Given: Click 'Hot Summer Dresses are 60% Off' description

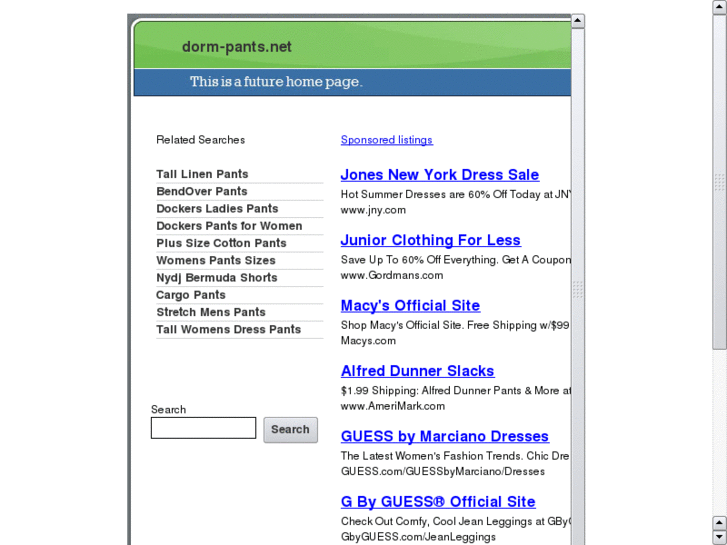Looking at the screenshot, I should pos(455,194).
